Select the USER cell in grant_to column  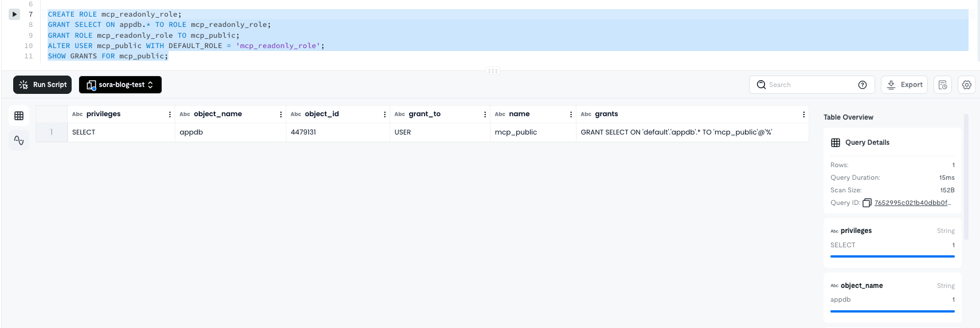tap(440, 132)
